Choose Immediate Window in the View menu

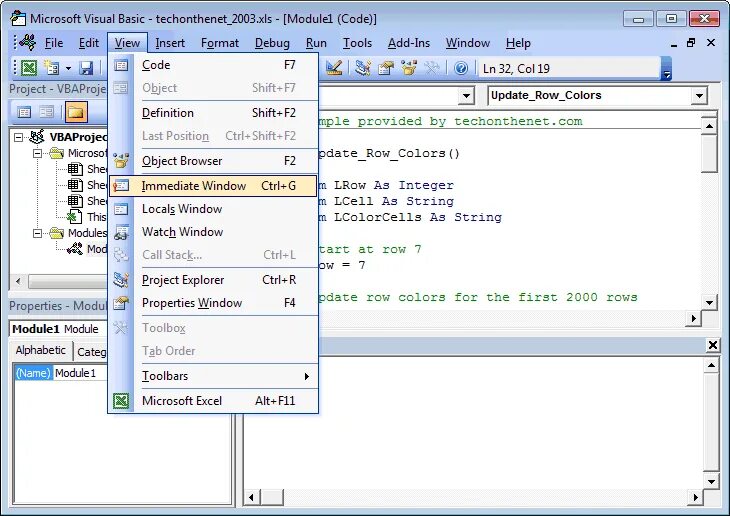click(213, 186)
